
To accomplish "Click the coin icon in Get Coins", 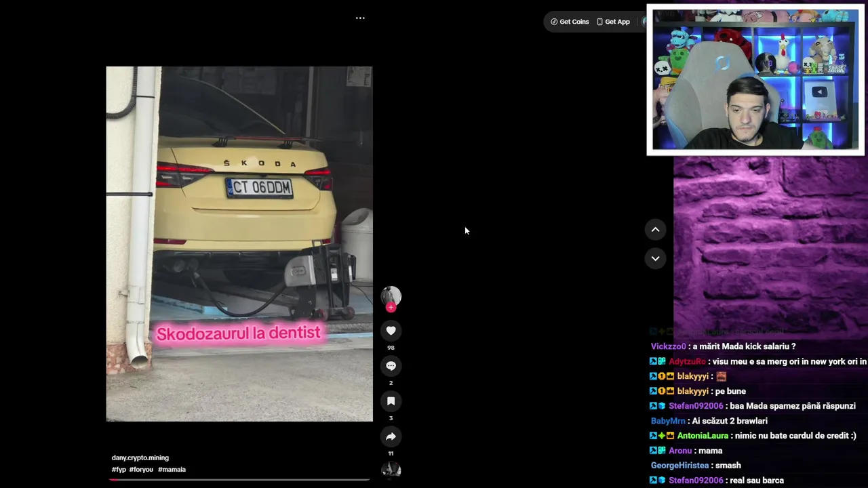I will pyautogui.click(x=554, y=22).
